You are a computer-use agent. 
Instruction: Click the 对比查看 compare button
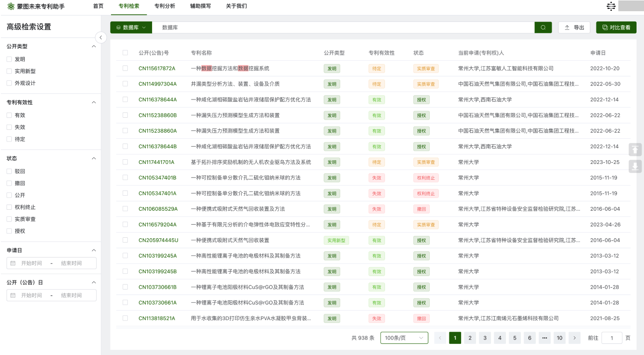point(616,28)
